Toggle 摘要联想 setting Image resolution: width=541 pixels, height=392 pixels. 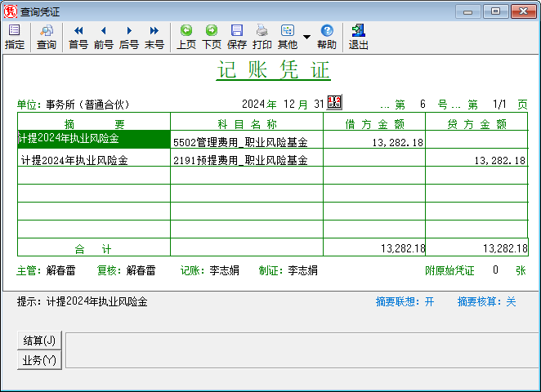[x=405, y=301]
